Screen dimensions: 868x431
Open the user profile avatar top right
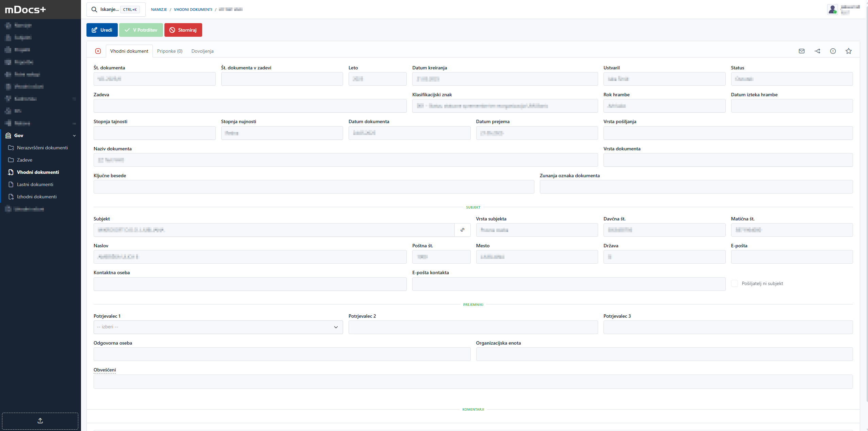[833, 9]
